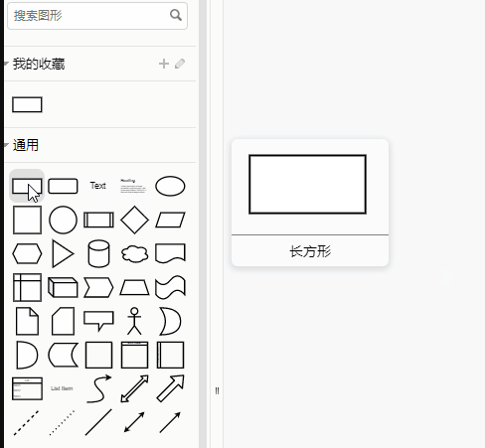
Task: Pick the container with top title bar
Action: 134,355
